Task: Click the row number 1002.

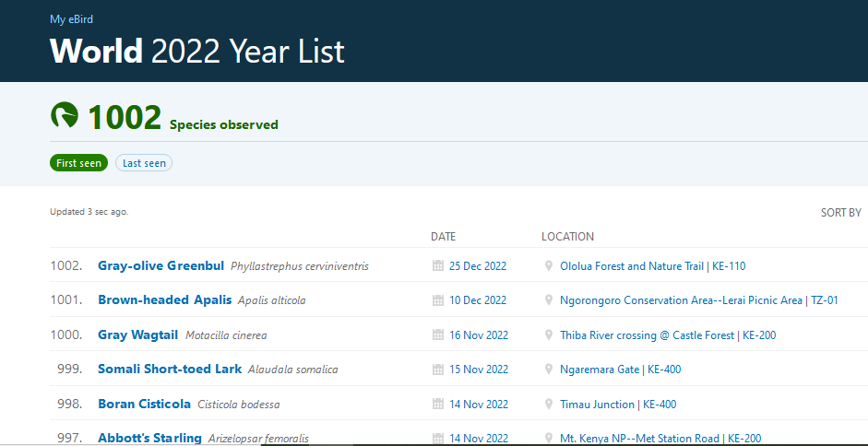Action: click(66, 266)
